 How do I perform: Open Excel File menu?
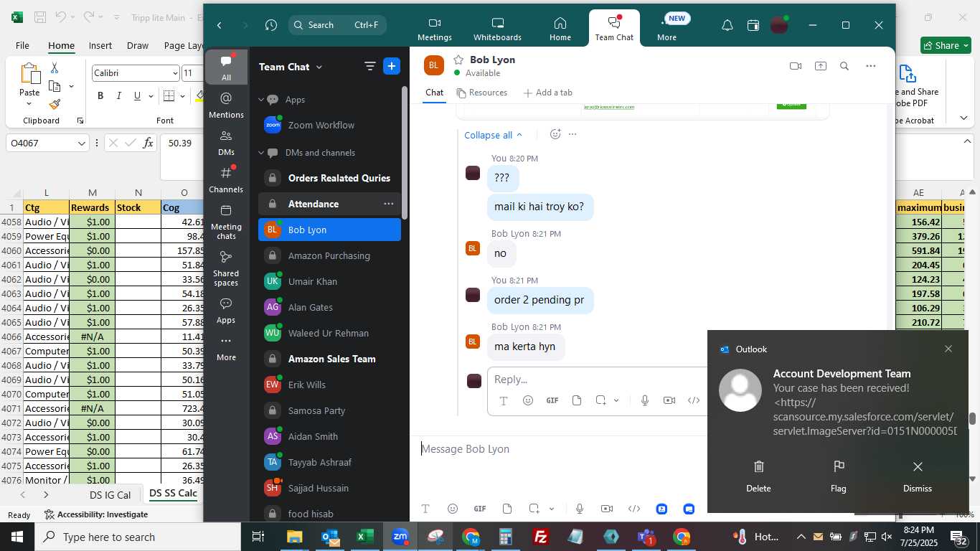pyautogui.click(x=23, y=45)
